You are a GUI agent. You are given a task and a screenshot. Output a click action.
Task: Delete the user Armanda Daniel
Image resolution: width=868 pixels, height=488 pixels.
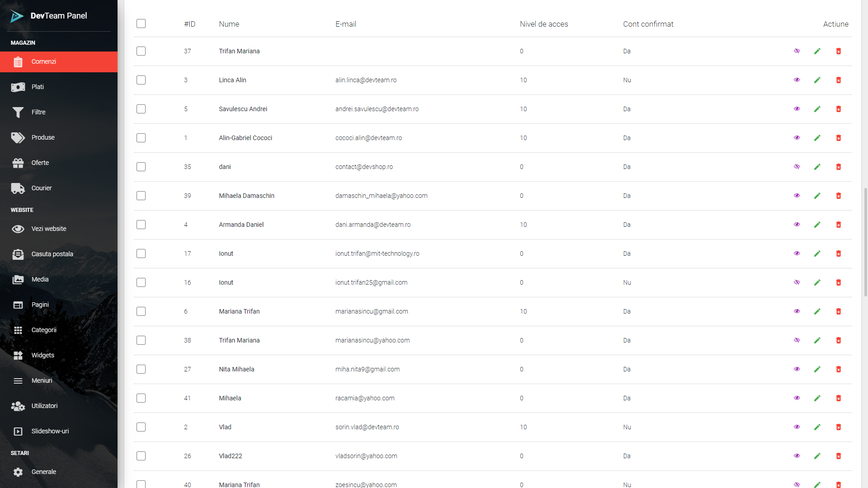[839, 225]
